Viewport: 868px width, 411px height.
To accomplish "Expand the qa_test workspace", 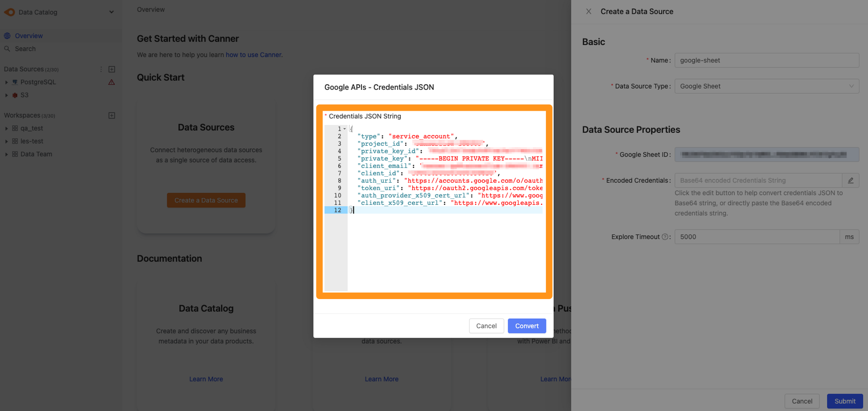I will coord(7,128).
